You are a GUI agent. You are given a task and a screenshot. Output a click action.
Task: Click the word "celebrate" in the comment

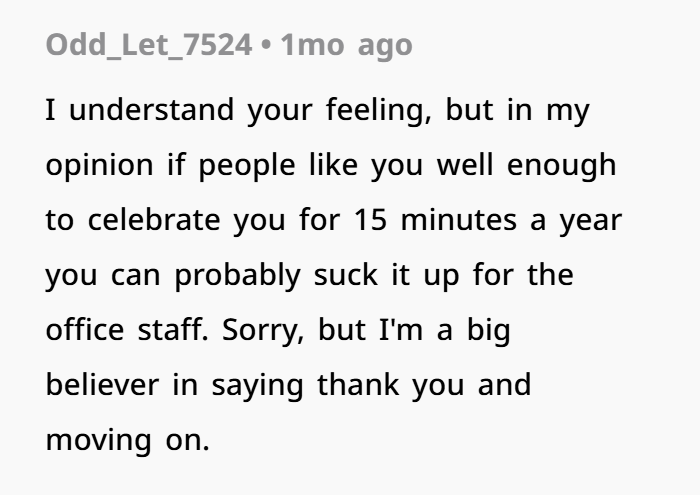pos(154,220)
